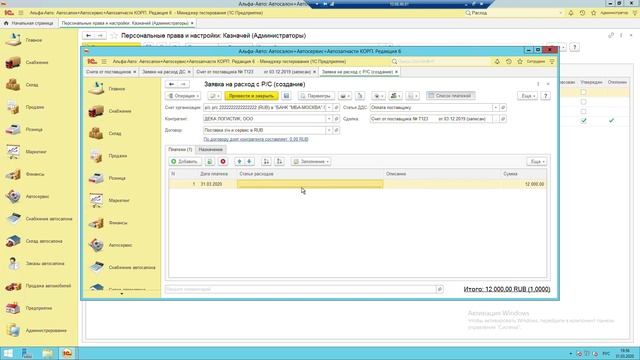Click the Windows Start button
This screenshot has width=640, height=360.
[x=8, y=353]
